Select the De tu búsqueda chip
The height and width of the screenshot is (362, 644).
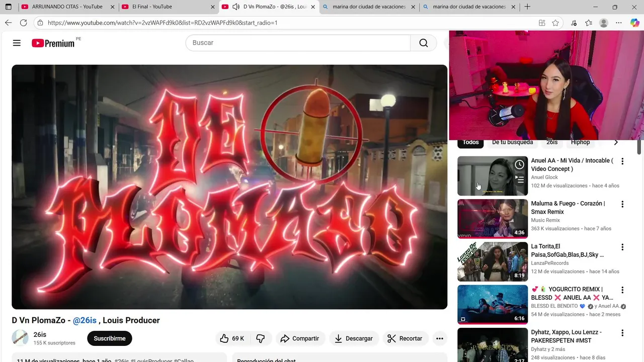(x=512, y=142)
